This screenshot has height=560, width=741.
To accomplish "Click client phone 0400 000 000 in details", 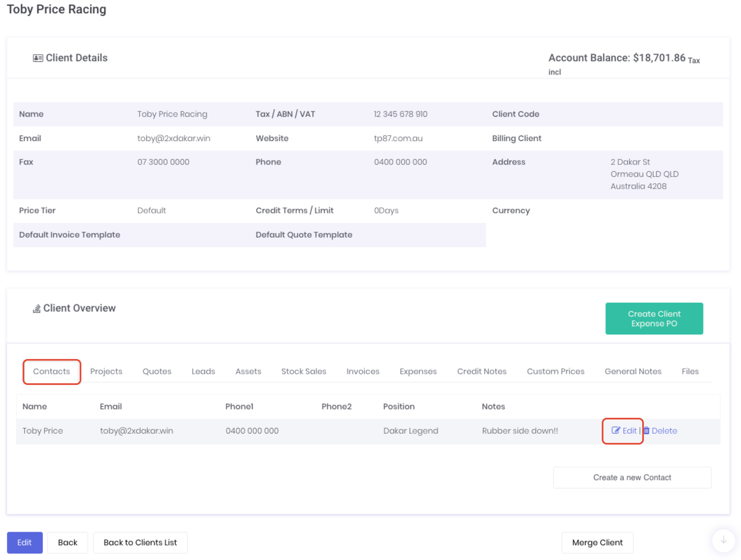I will pyautogui.click(x=400, y=162).
